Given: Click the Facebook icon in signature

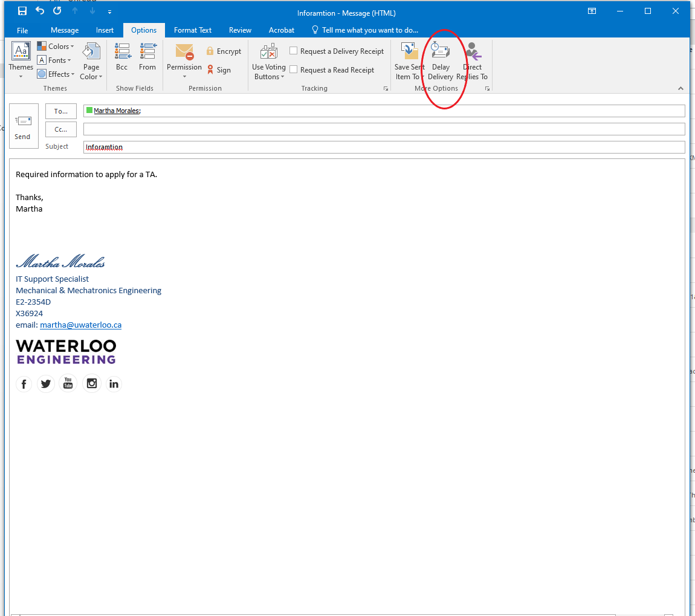Looking at the screenshot, I should [24, 384].
